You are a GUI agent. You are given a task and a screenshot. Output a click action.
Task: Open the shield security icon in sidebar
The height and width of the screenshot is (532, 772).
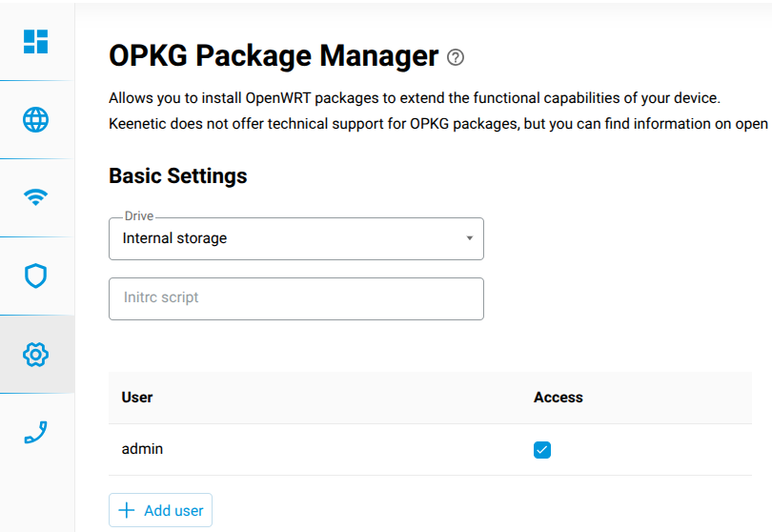[36, 276]
